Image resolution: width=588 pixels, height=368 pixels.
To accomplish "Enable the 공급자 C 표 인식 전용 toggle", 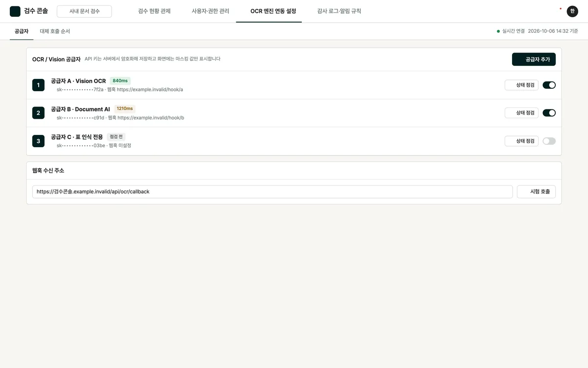I will pos(549,141).
